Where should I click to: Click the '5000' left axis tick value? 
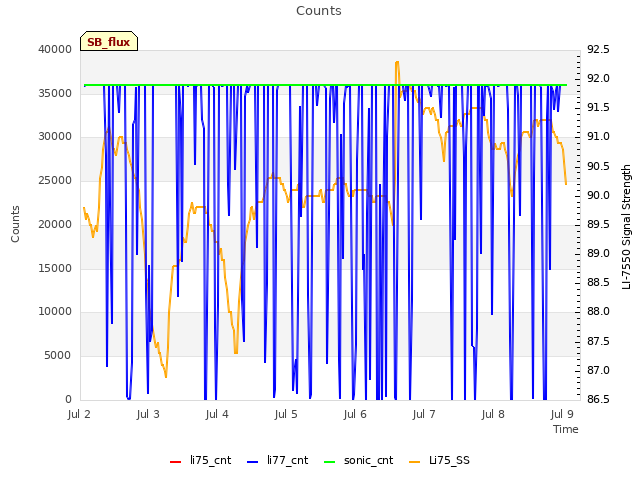click(58, 356)
